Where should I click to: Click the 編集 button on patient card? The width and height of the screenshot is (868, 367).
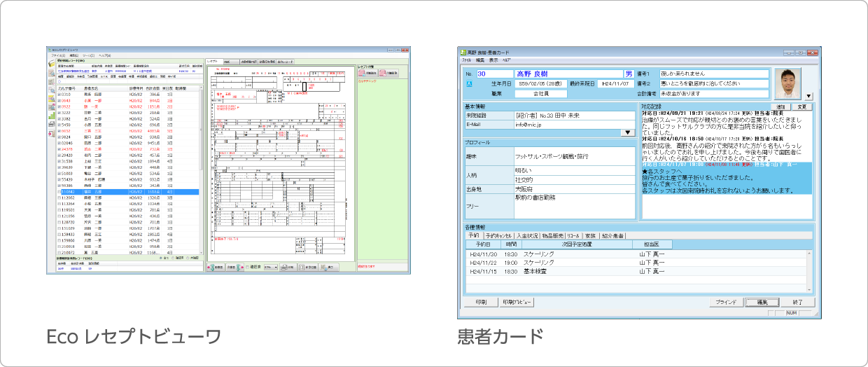tap(762, 302)
